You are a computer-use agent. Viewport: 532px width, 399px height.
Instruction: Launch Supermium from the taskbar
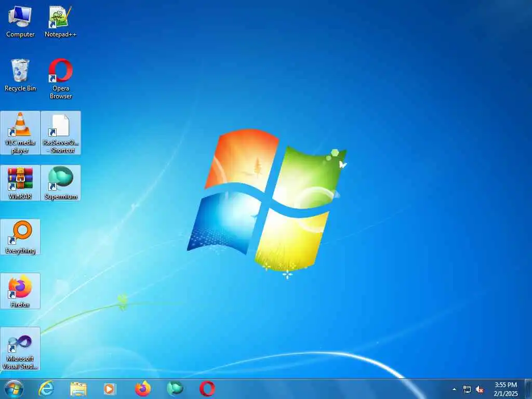[175, 389]
